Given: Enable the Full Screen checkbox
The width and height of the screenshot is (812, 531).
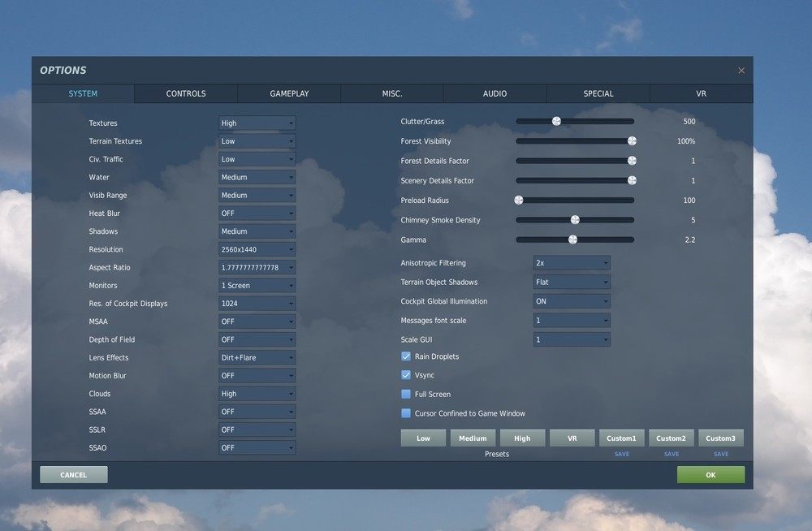Looking at the screenshot, I should (406, 395).
